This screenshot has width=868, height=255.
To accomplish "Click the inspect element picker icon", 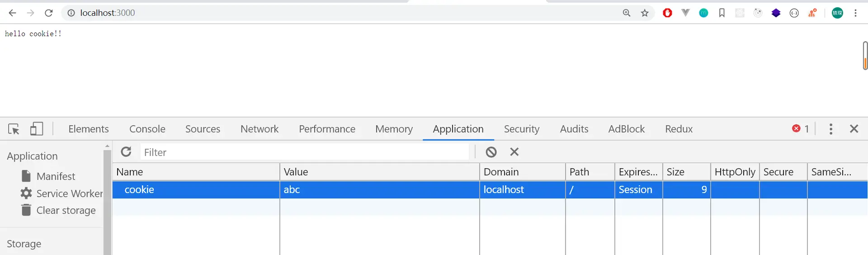I will tap(14, 129).
